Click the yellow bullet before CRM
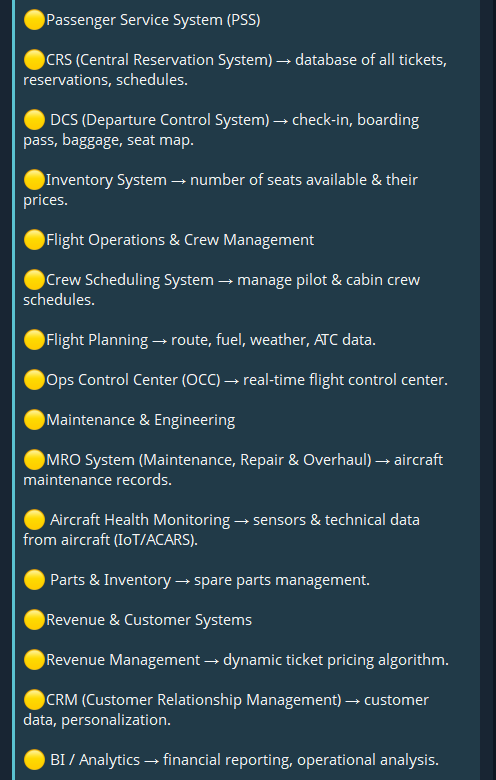Screen dimensions: 496x780 [x=34, y=700]
